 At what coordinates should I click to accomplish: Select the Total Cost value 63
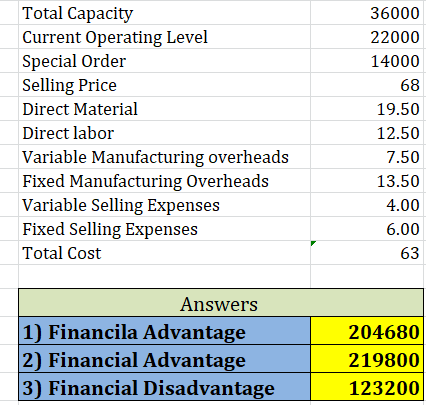click(x=367, y=253)
